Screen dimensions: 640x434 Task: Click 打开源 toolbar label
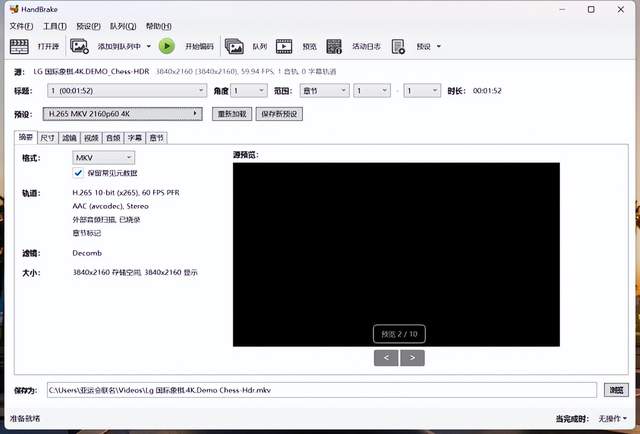(x=48, y=47)
